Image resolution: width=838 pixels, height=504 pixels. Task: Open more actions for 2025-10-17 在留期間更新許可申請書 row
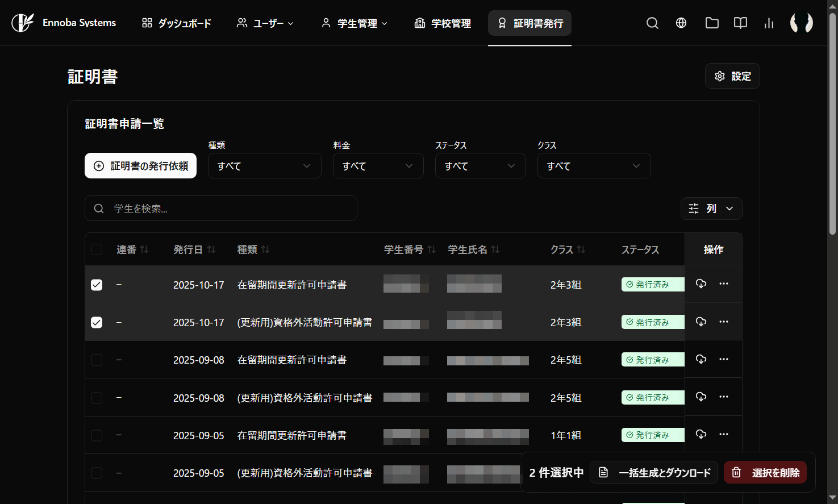723,284
